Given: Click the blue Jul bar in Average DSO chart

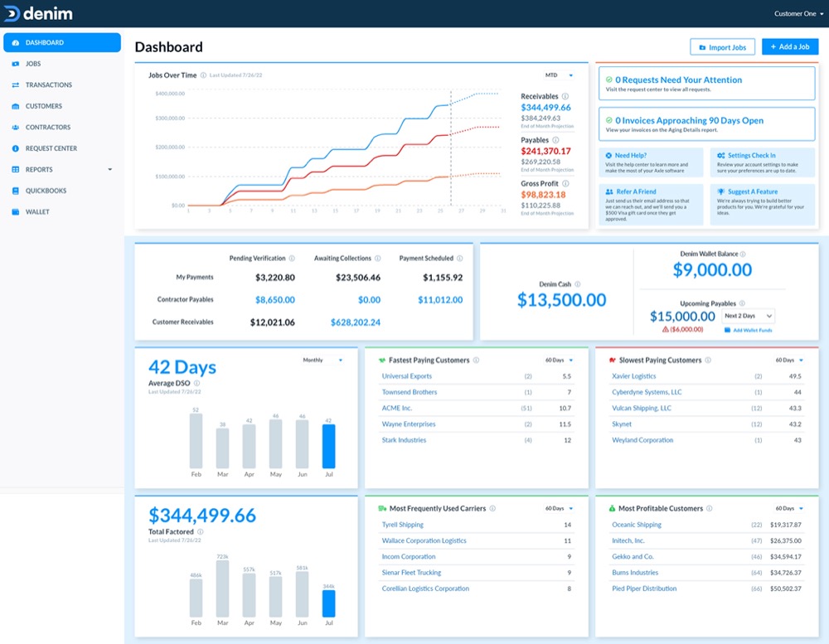Looking at the screenshot, I should pyautogui.click(x=328, y=446).
